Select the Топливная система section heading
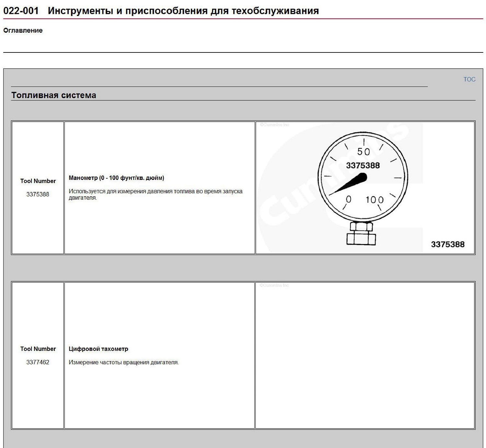This screenshot has height=448, width=486. coord(54,95)
